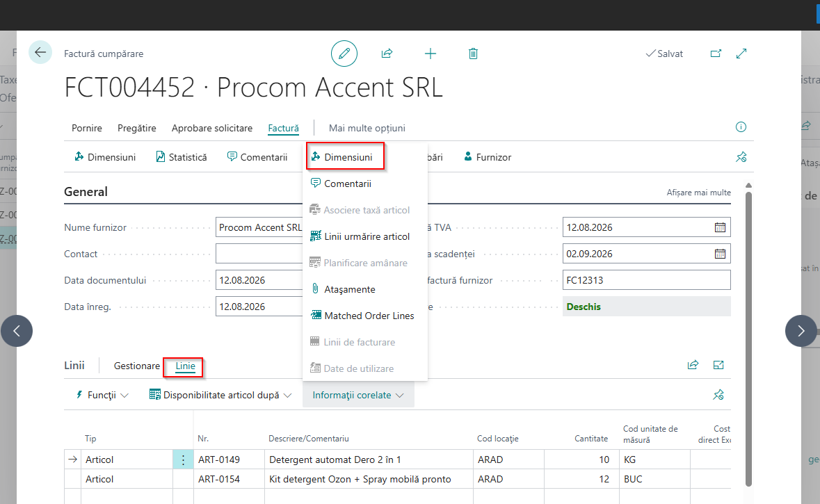Click the Data documentului field

pyautogui.click(x=259, y=280)
